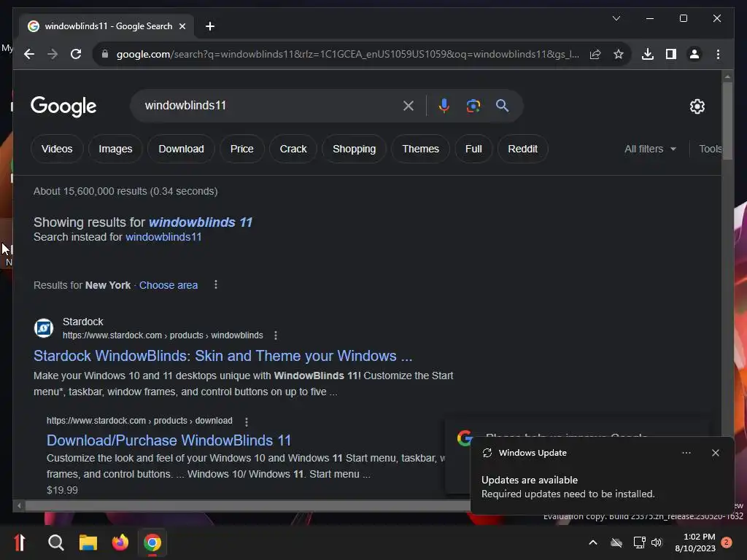Expand the All filters dropdown
The image size is (747, 560).
point(650,149)
